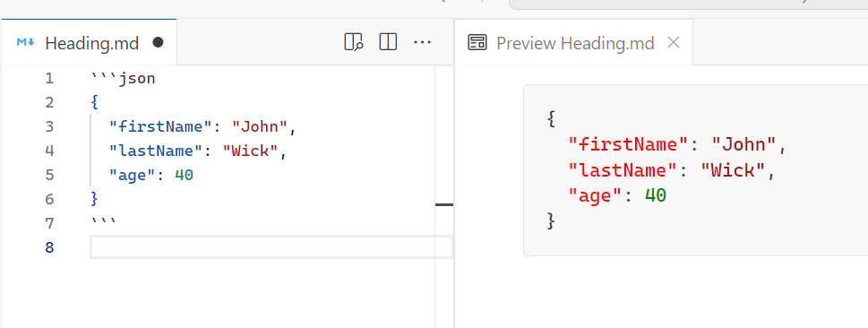Viewport: 868px width, 328px height.
Task: Click the unsaved dot on Heading.md tab
Action: tap(158, 42)
